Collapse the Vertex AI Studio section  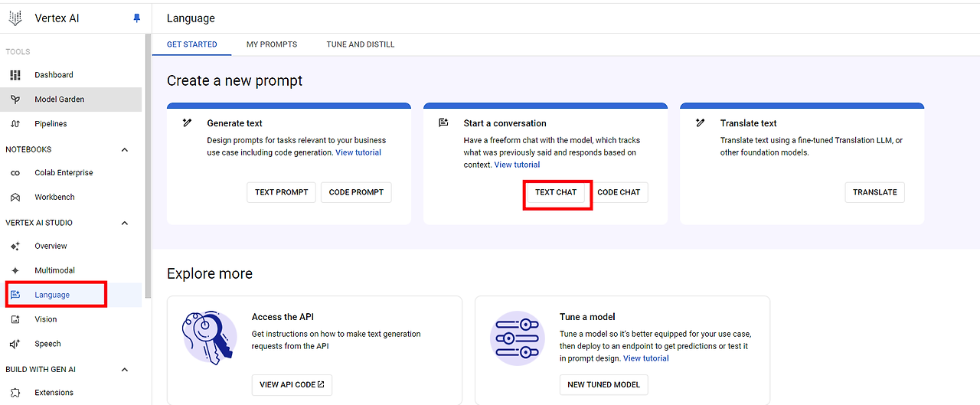125,223
